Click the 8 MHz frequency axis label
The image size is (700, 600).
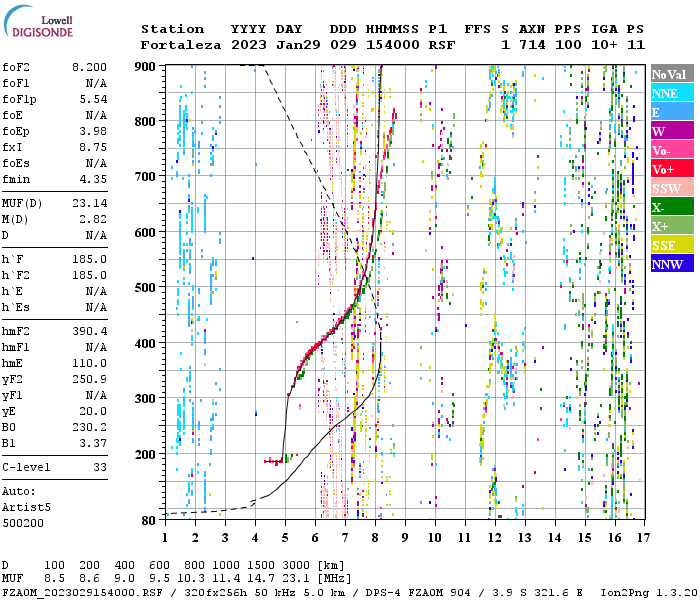tap(375, 538)
